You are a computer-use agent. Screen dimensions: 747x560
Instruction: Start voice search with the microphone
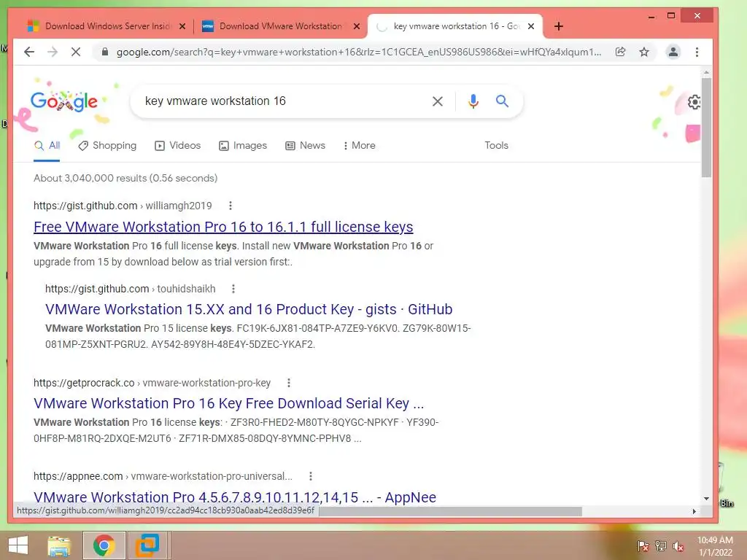(x=473, y=101)
